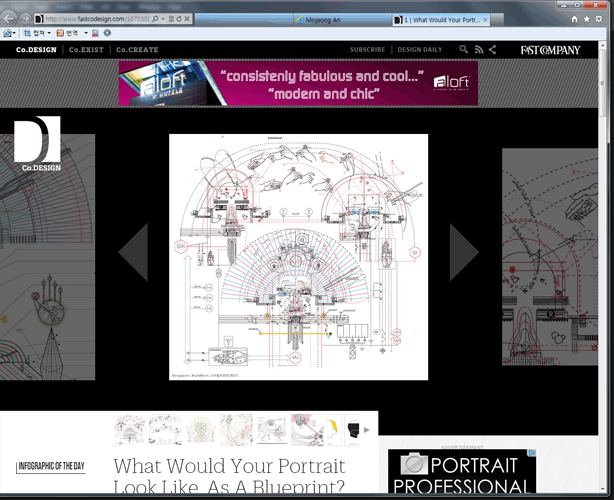Select the thumbnail with yellow shape
The height and width of the screenshot is (500, 614).
coord(334,430)
